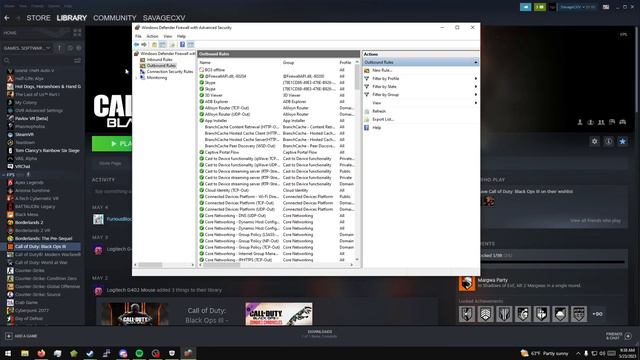
Task: Select the Alloyn Router (TCP-Out) rule
Action: [227, 108]
